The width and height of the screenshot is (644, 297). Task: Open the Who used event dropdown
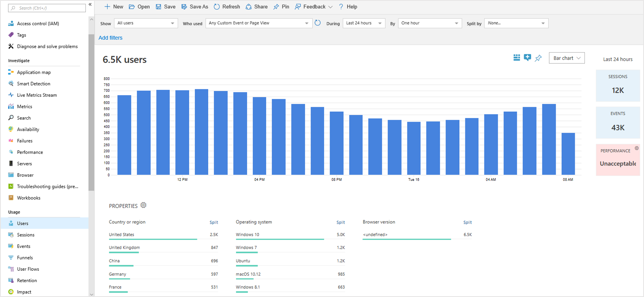click(x=259, y=23)
